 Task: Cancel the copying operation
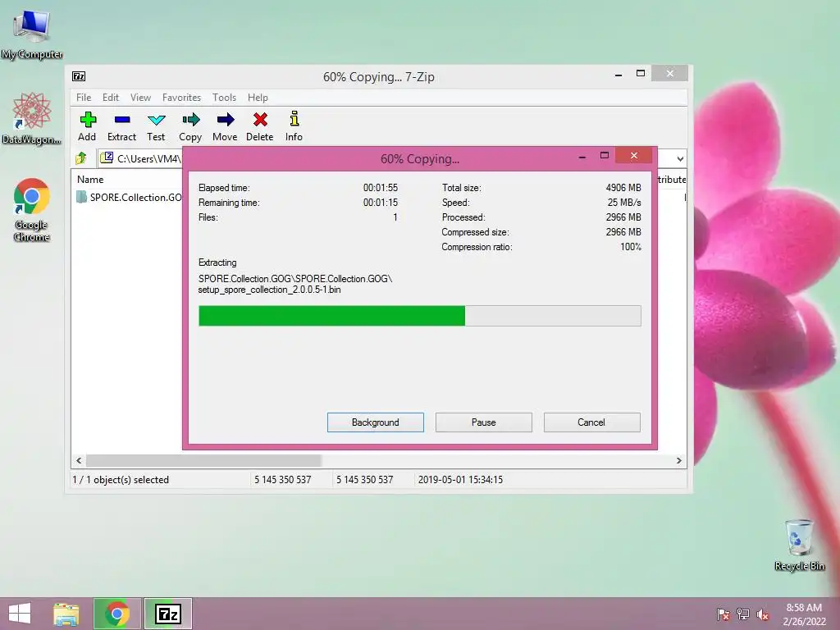tap(591, 422)
